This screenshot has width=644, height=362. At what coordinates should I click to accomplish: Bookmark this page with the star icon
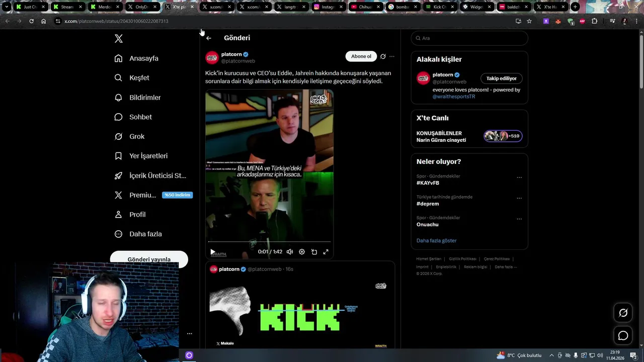point(529,21)
